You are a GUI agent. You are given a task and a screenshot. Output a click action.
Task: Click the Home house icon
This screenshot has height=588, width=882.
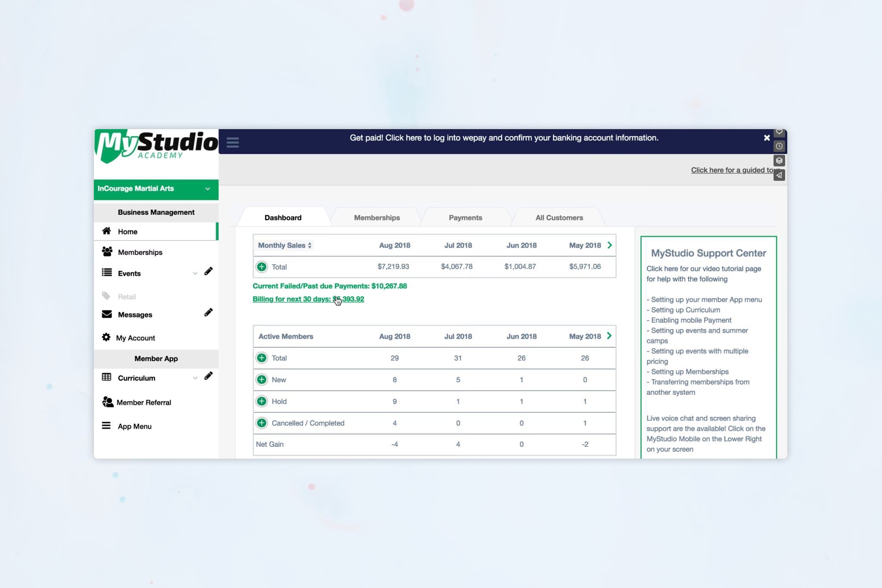click(106, 231)
